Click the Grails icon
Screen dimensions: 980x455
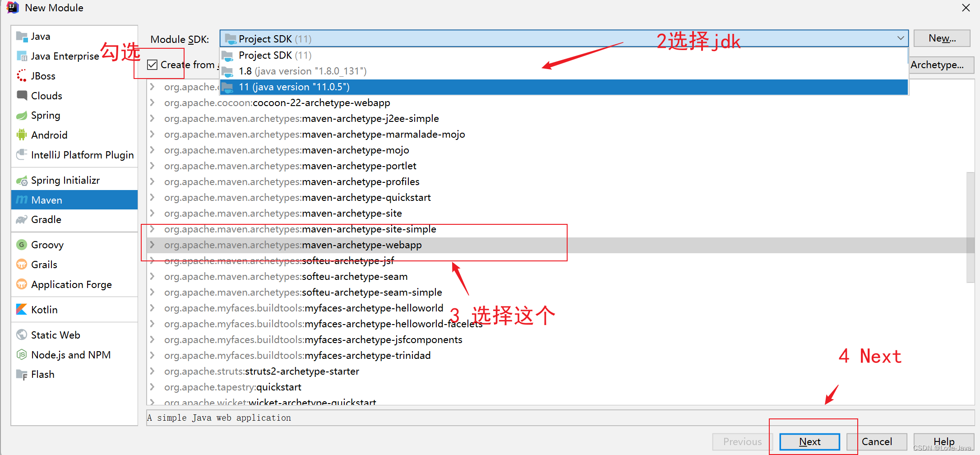(x=22, y=264)
